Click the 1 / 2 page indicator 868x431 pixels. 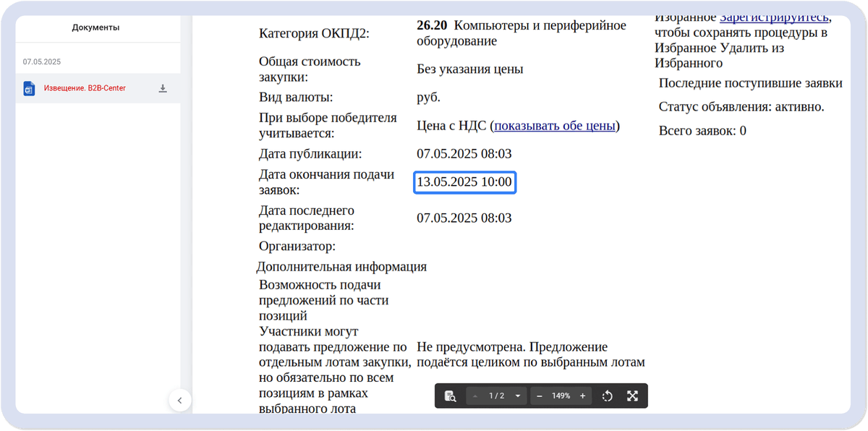pyautogui.click(x=496, y=396)
